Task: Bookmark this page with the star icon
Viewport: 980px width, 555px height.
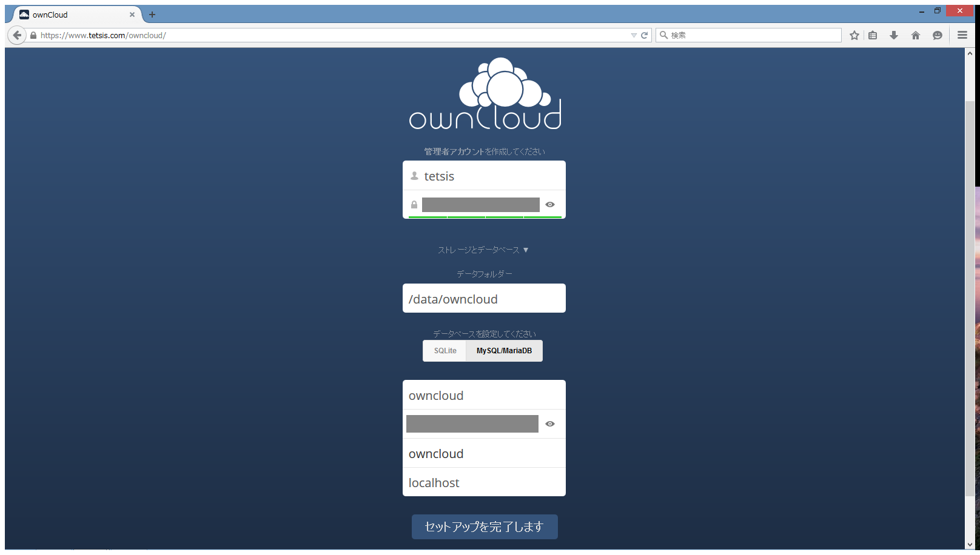Action: click(x=854, y=35)
